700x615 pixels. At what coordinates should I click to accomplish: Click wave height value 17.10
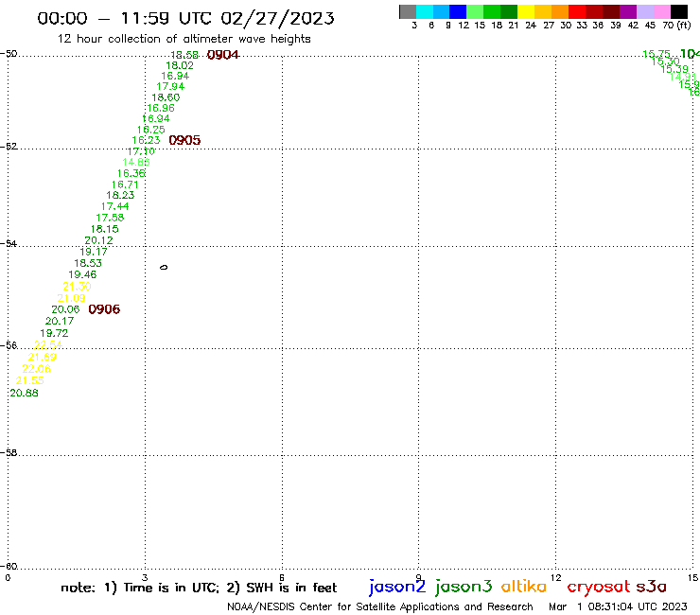point(141,151)
